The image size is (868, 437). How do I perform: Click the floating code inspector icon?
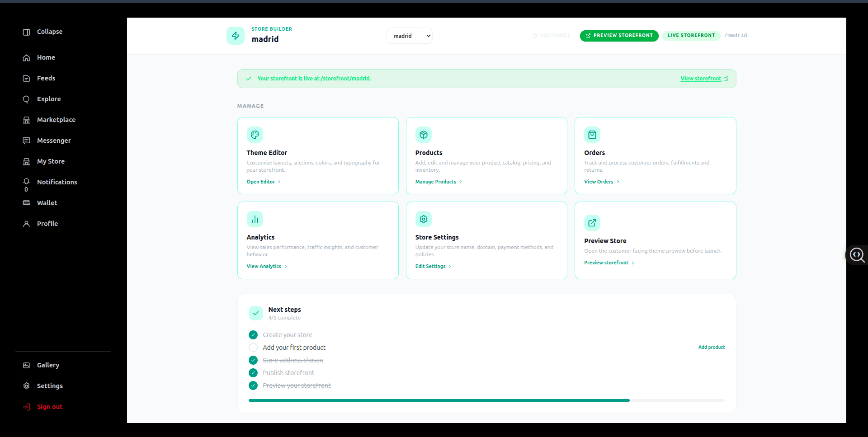tap(857, 255)
